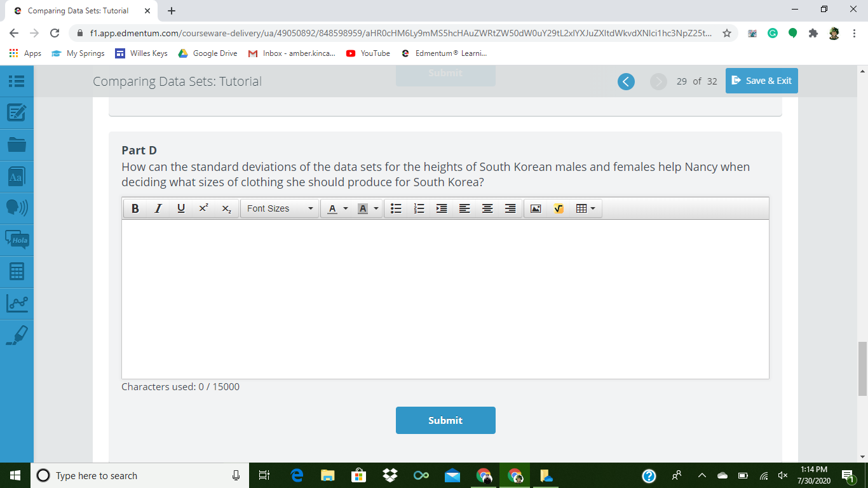
Task: Toggle italic formatting in the editor
Action: 158,208
